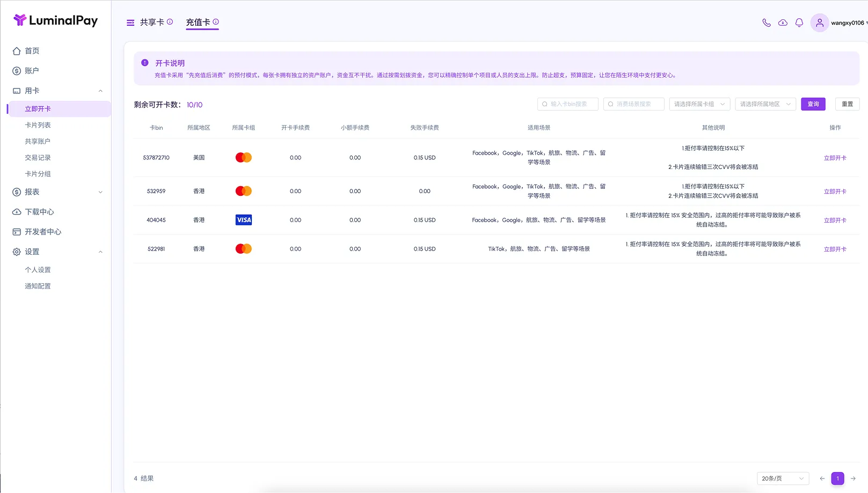Focus the 输入卡bin搜索 input field
This screenshot has height=493, width=868.
point(568,104)
